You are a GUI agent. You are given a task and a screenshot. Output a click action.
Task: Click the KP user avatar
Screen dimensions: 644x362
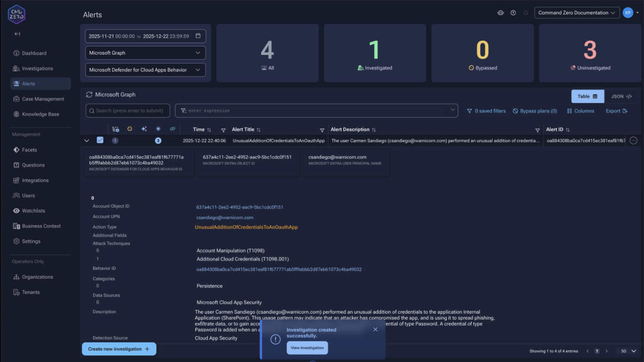coord(628,13)
